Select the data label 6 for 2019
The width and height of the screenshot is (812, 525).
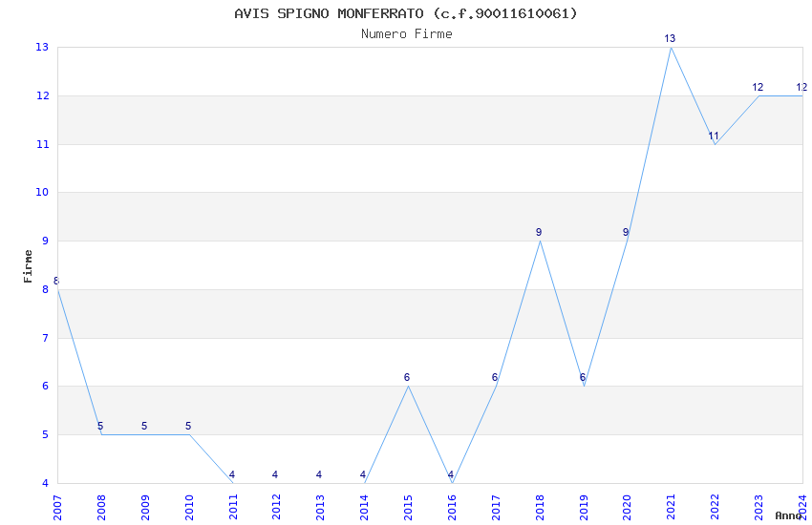pyautogui.click(x=583, y=378)
